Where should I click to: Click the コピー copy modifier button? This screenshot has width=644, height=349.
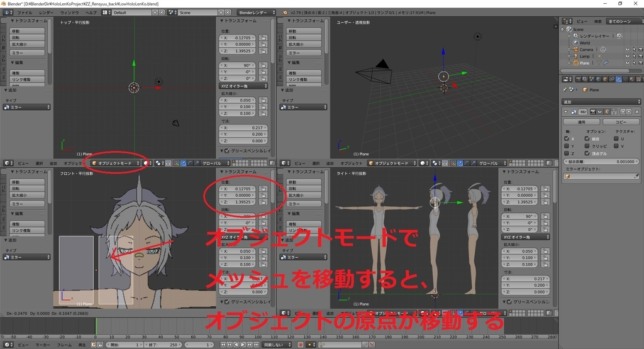pyautogui.click(x=621, y=121)
